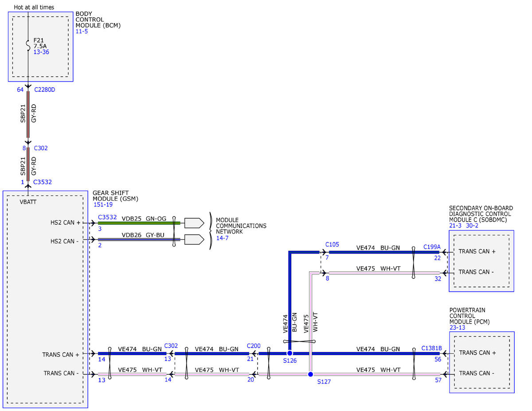Open SOBDMC reference 30-2

click(472, 226)
